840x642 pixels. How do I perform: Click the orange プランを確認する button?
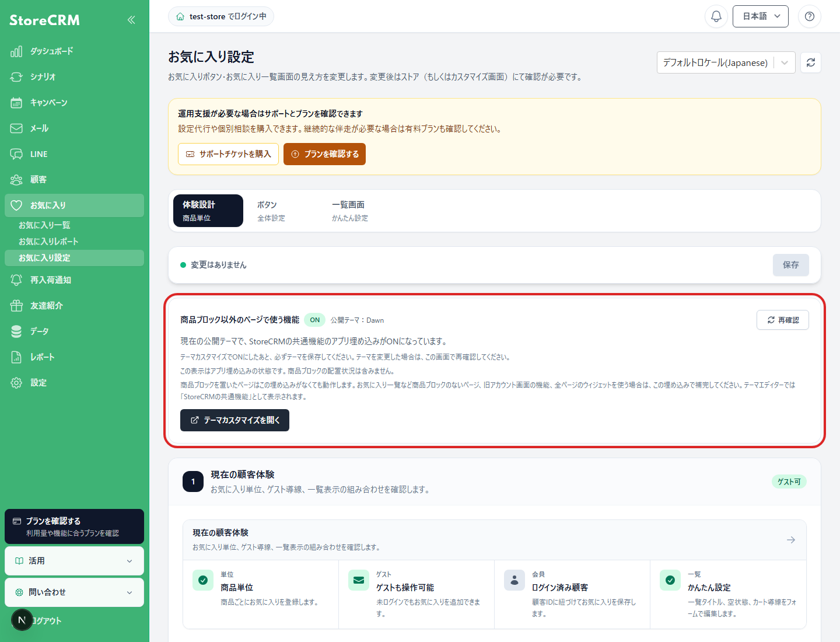[324, 154]
